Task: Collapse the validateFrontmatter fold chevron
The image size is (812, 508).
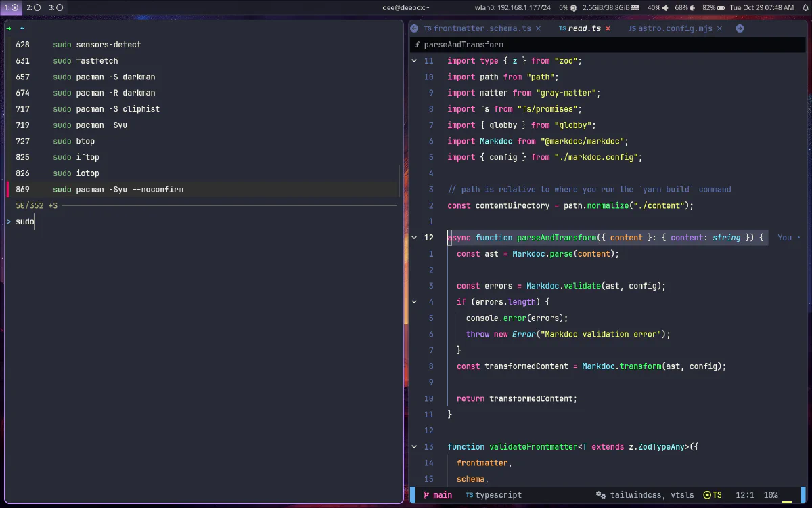Action: pyautogui.click(x=414, y=447)
